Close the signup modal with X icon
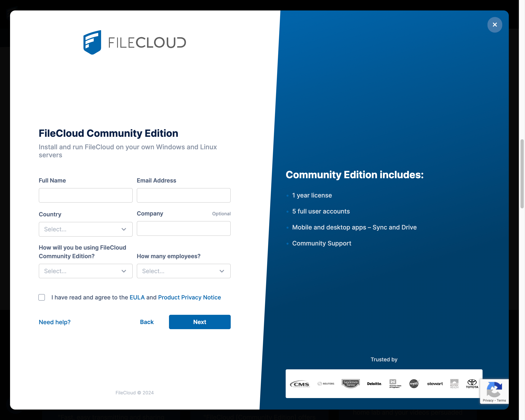The width and height of the screenshot is (525, 420). pyautogui.click(x=495, y=25)
